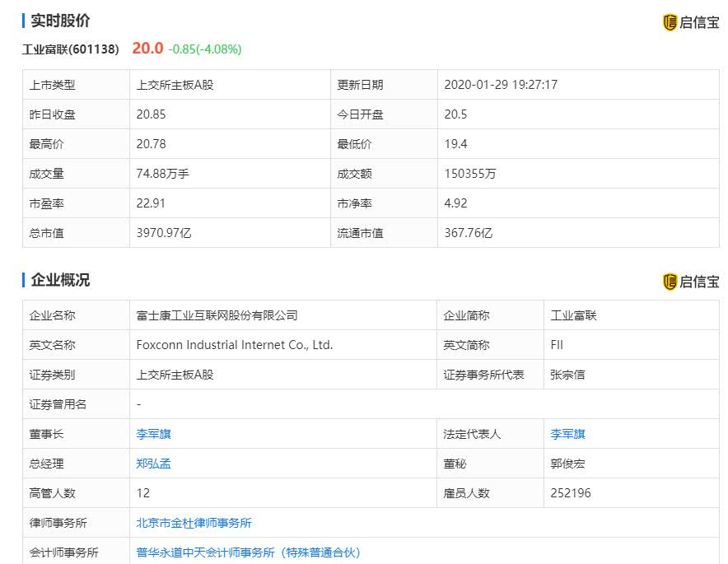Click the 成交额 label cell

coord(384,174)
